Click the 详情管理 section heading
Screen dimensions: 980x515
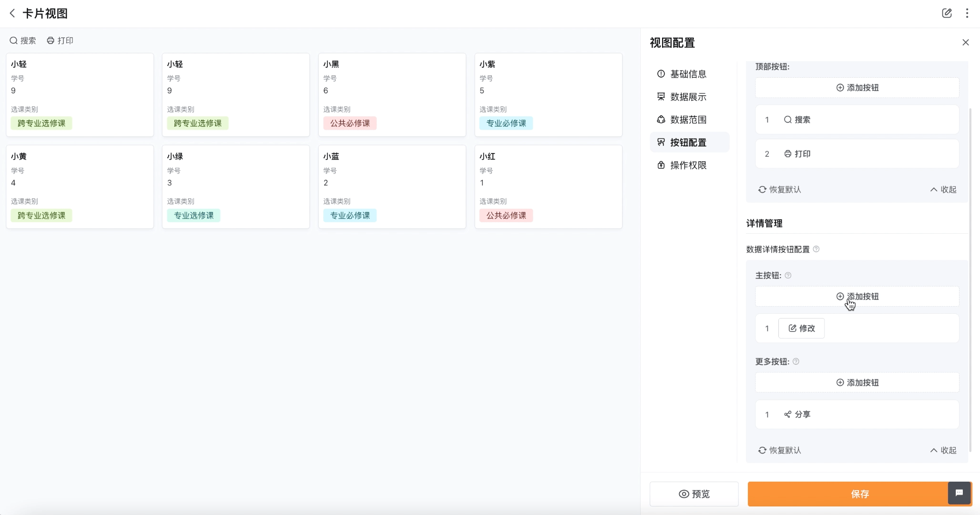pyautogui.click(x=764, y=223)
